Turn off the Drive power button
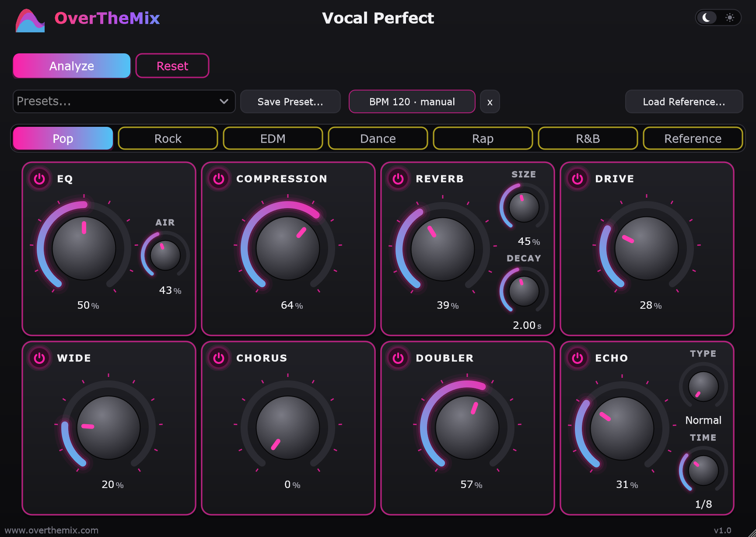The height and width of the screenshot is (537, 756). point(577,179)
